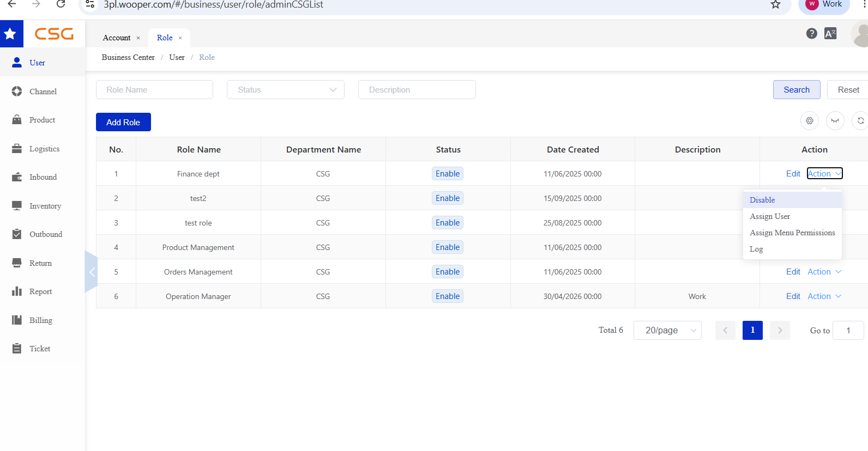Edit the Finance dept role

[x=793, y=174]
